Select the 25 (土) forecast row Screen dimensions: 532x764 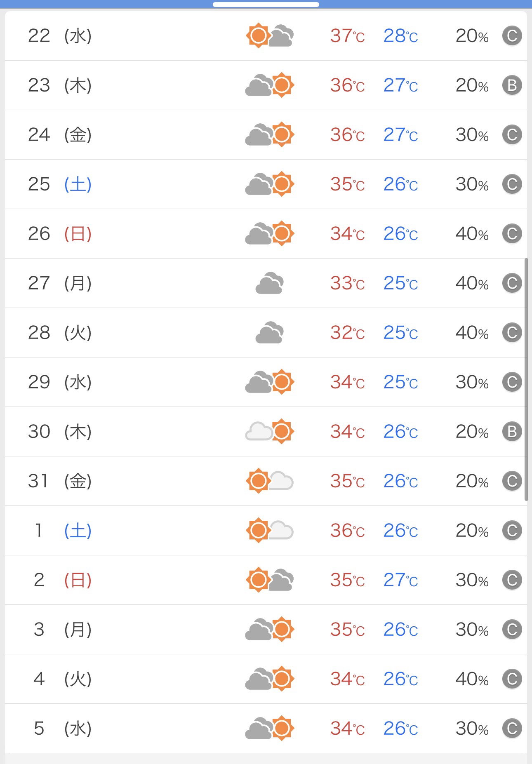266,184
